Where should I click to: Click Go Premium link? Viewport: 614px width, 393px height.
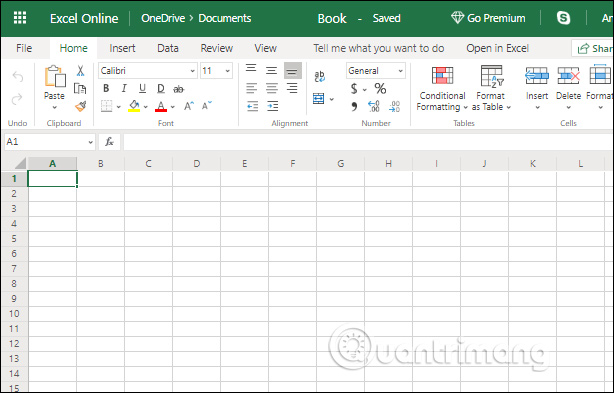488,18
